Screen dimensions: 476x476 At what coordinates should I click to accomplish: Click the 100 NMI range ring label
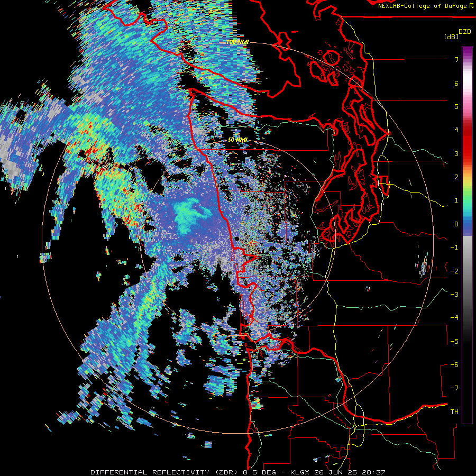(238, 42)
